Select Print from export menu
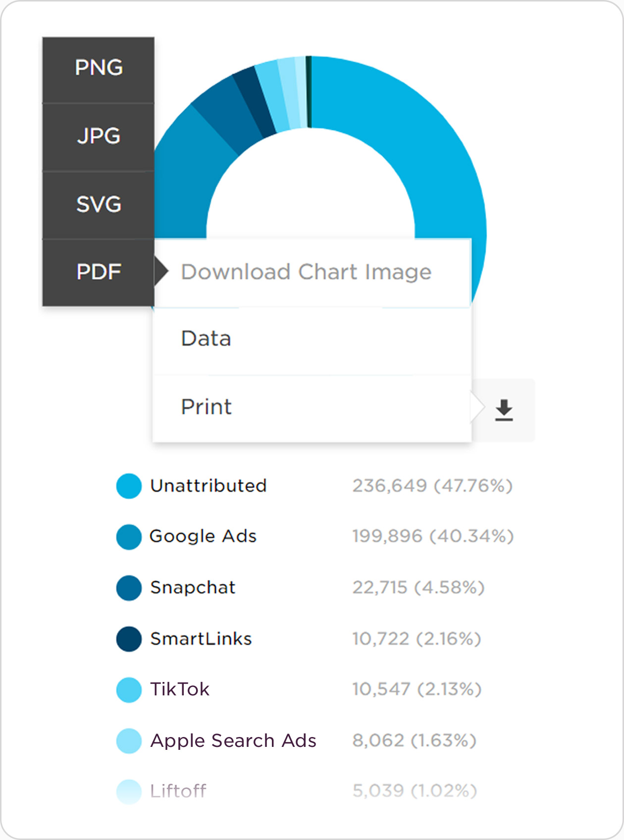Viewport: 624px width, 840px height. click(x=206, y=407)
